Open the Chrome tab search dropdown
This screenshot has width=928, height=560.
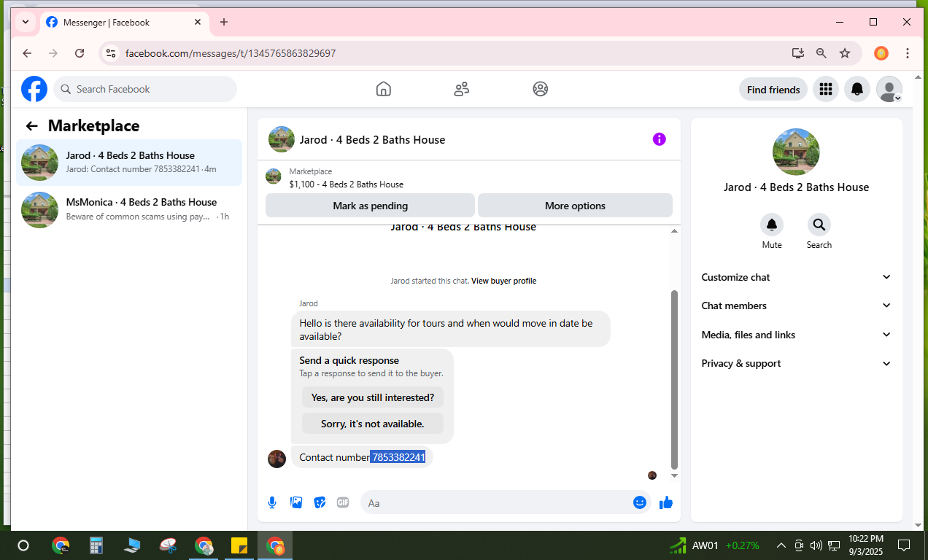click(26, 22)
